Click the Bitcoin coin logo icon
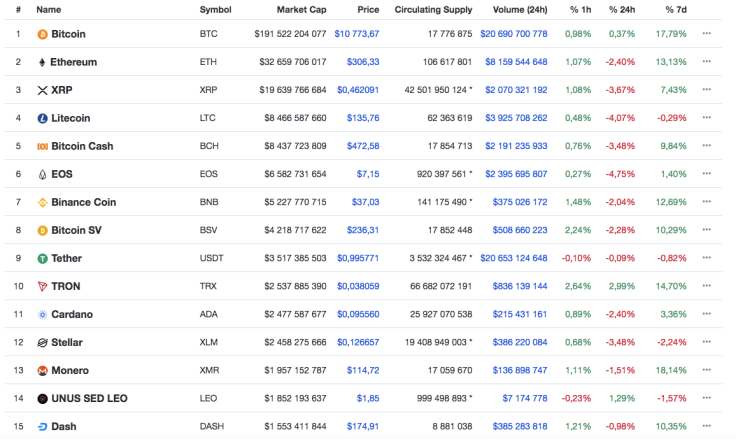Image resolution: width=736 pixels, height=439 pixels. [x=42, y=34]
